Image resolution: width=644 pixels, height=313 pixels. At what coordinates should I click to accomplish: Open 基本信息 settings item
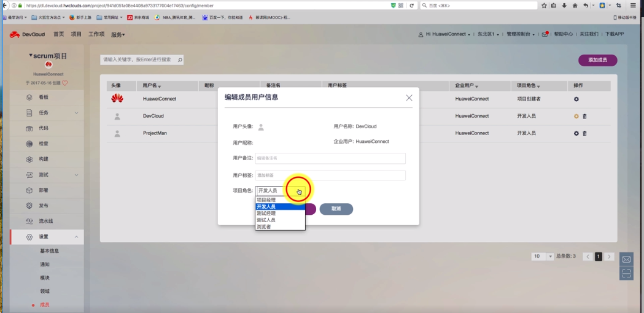pyautogui.click(x=49, y=251)
